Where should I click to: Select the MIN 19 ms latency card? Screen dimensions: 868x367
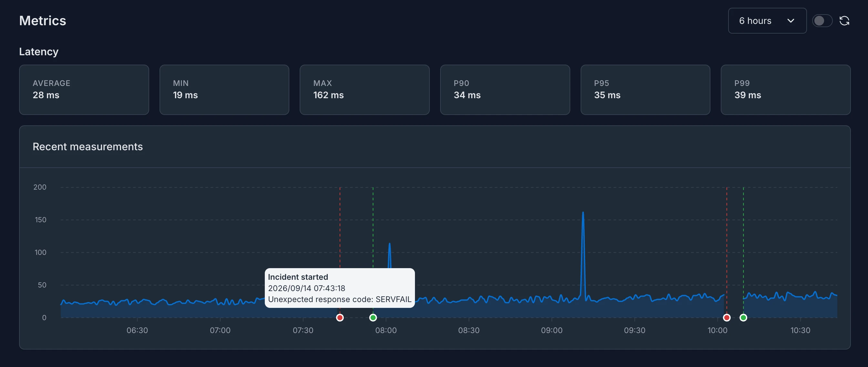(x=224, y=89)
